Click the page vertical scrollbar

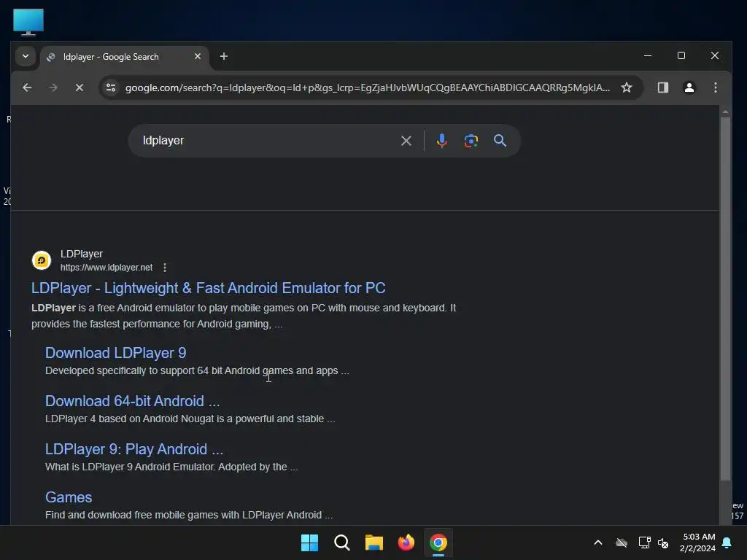(x=725, y=299)
